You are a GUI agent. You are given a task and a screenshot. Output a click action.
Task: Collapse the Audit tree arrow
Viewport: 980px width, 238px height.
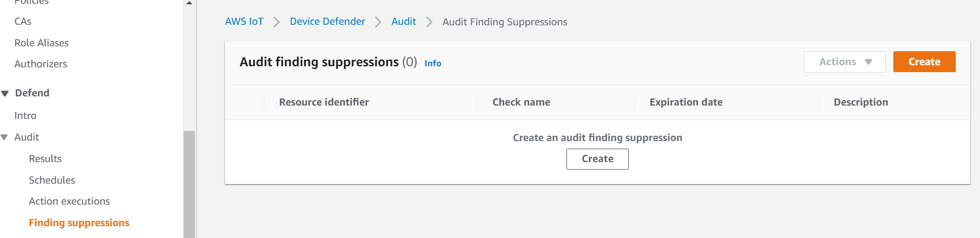coord(4,137)
